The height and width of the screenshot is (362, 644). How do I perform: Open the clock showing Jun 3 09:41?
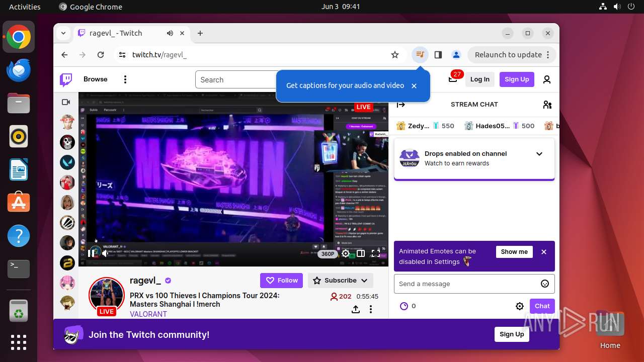[341, 7]
